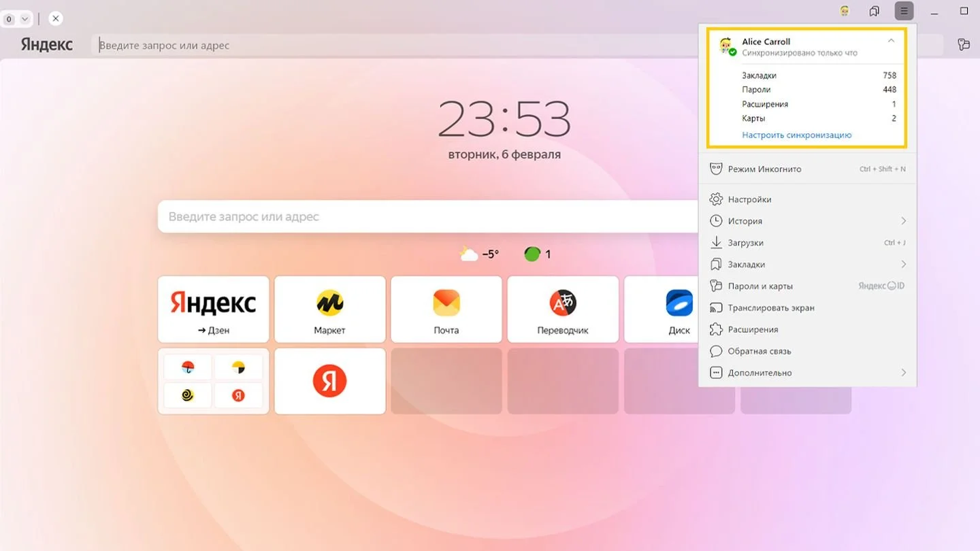
Task: Click the Passwords and cards icon in menu
Action: 716,286
